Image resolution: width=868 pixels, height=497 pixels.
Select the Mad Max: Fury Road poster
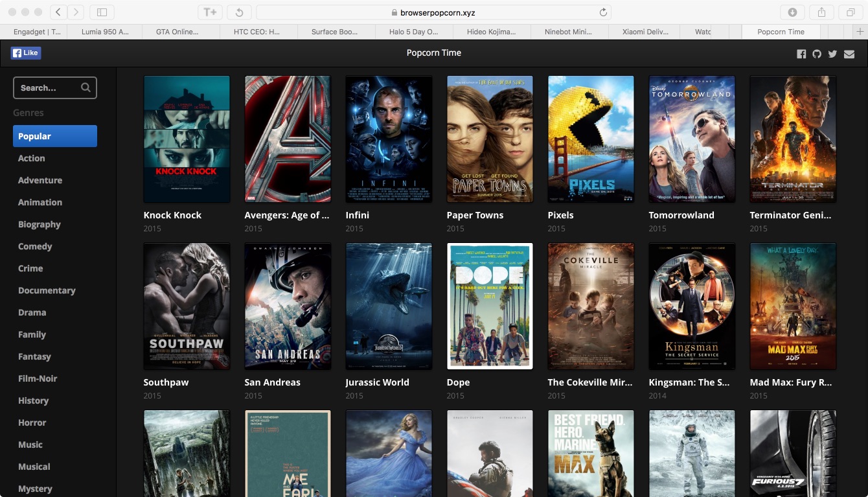tap(793, 306)
